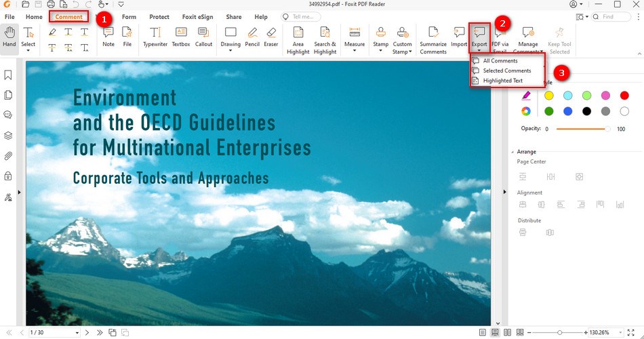
Task: Choose the Pencil drawing tool
Action: (252, 39)
